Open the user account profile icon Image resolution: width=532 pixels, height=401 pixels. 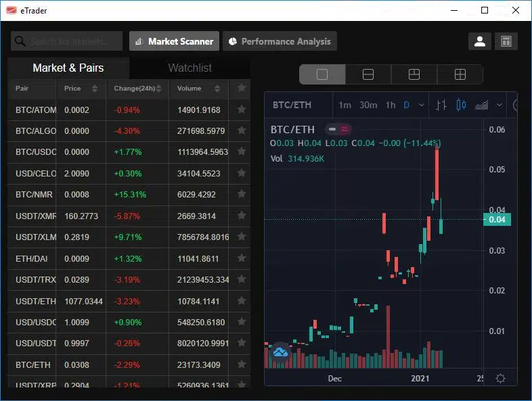(479, 41)
